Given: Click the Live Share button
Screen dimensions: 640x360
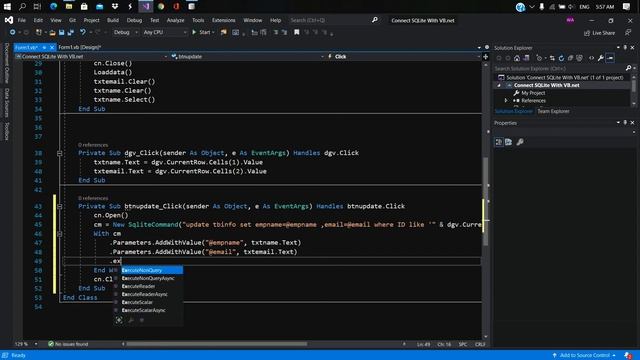Looking at the screenshot, I should [x=599, y=33].
